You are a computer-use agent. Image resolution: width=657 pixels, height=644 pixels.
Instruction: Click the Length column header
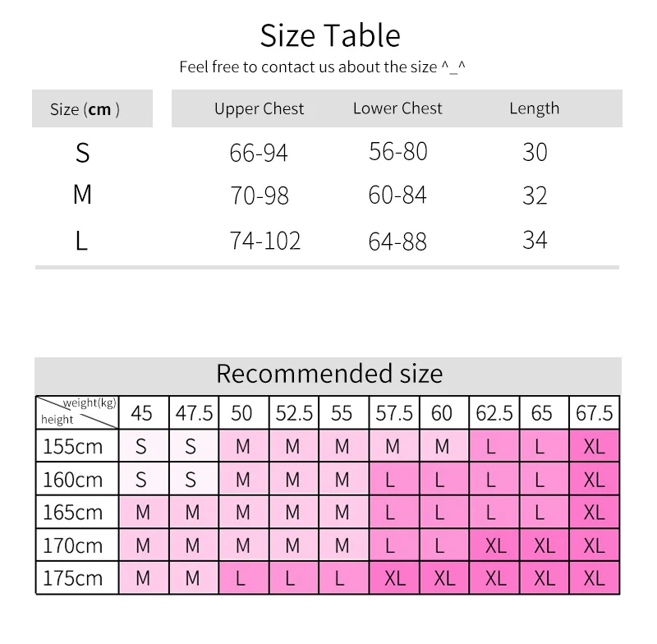pos(535,108)
